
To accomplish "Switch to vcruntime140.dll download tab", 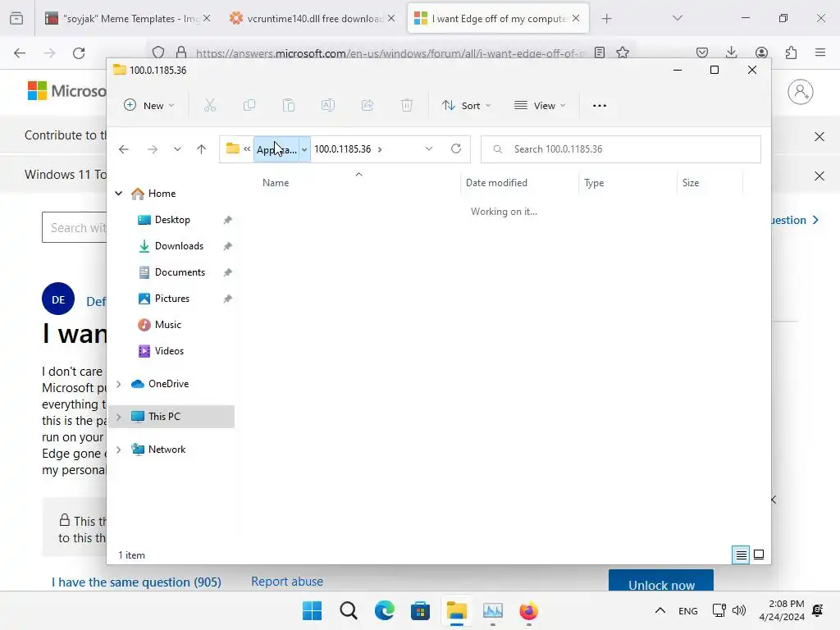I will click(313, 18).
